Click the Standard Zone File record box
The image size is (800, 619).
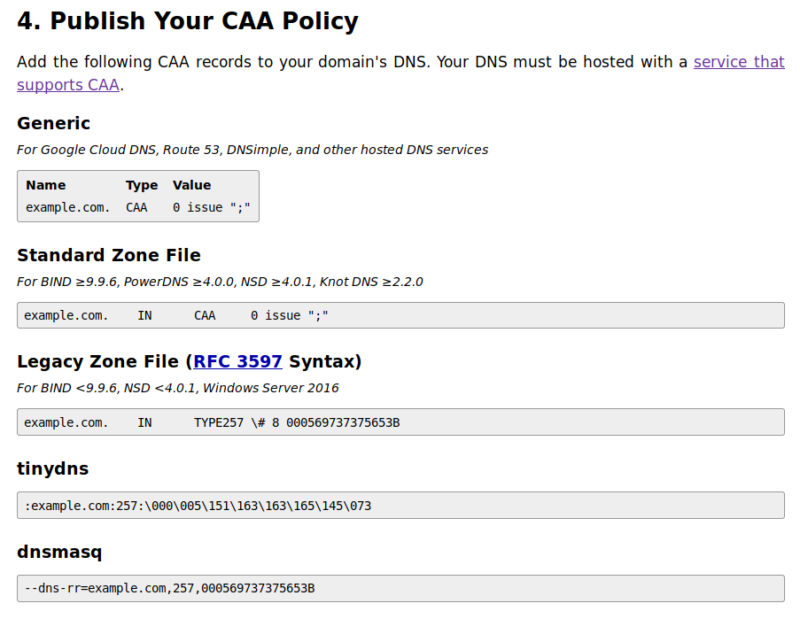tap(400, 315)
